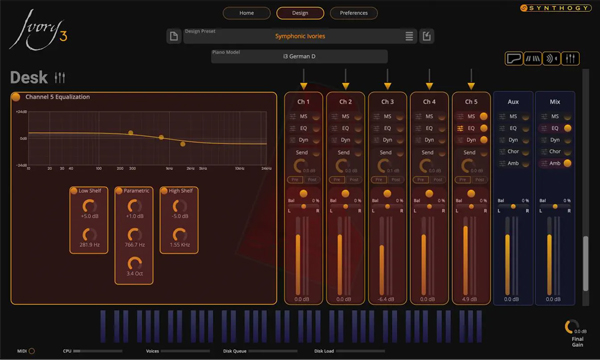Click the Parametric 3.4 Oct bandwidth knob
The width and height of the screenshot is (600, 360).
point(134,264)
